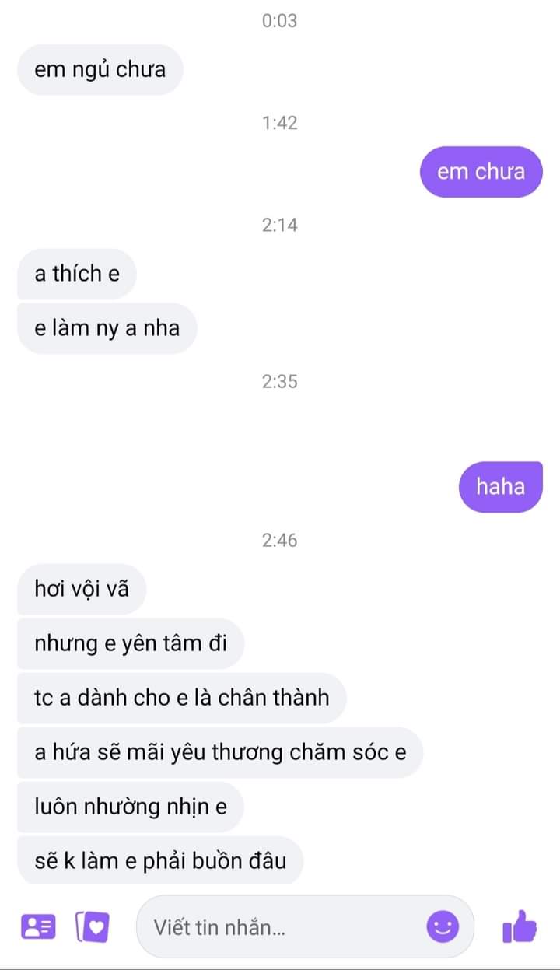
Task: Tap the purple "haha" bubble
Action: 500,487
